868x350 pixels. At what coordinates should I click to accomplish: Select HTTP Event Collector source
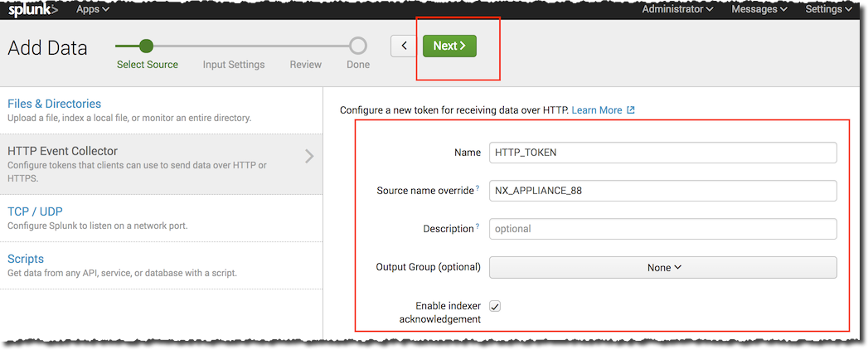click(161, 164)
